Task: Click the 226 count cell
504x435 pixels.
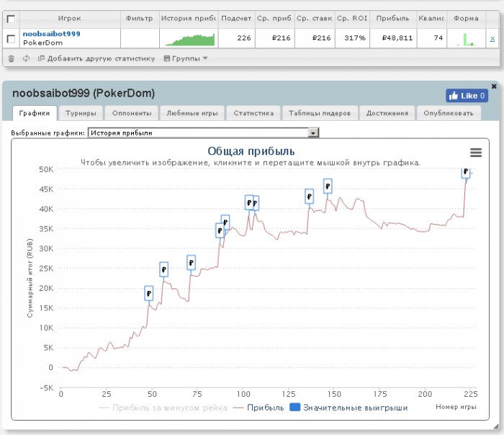Action: tap(244, 38)
